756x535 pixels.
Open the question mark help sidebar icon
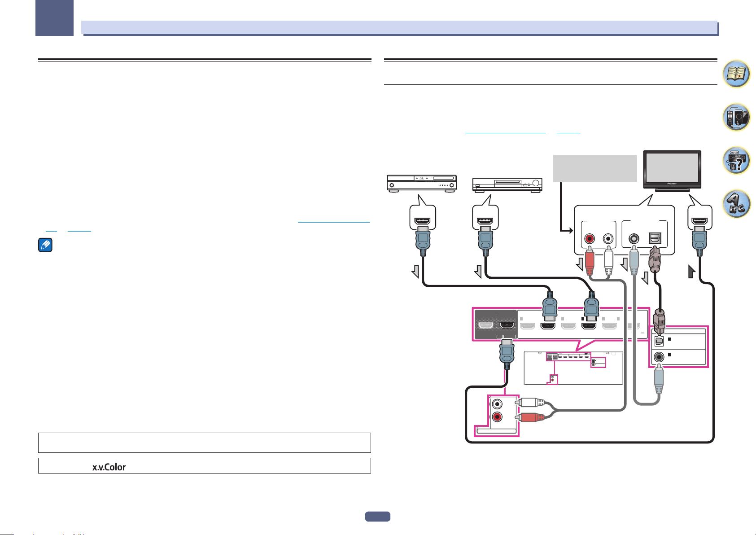coord(736,160)
